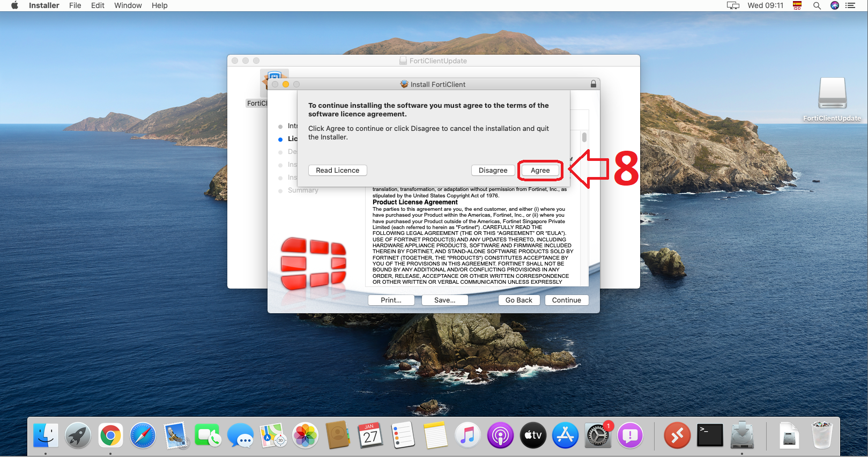The image size is (868, 457).
Task: Open Siri from the menu bar
Action: point(834,5)
